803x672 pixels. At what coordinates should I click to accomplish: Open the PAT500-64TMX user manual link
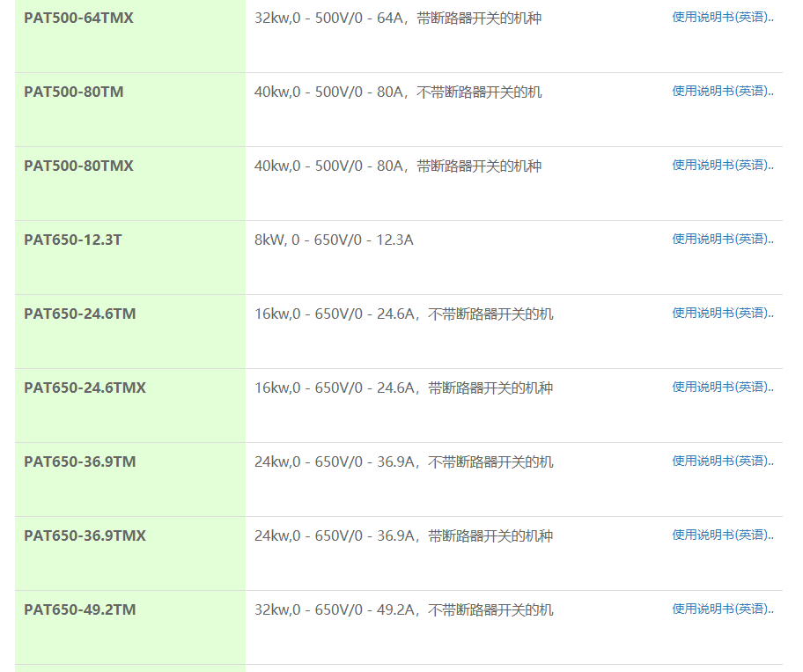click(723, 18)
